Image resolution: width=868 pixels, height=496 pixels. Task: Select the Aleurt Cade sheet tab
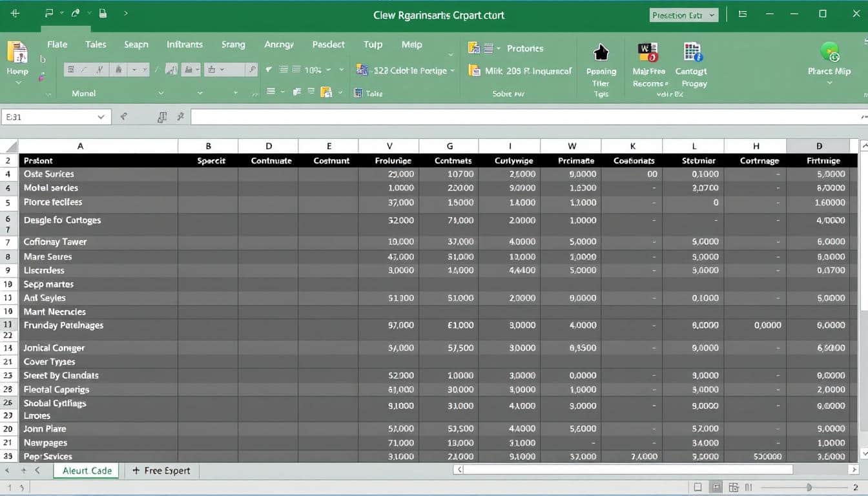(x=87, y=470)
